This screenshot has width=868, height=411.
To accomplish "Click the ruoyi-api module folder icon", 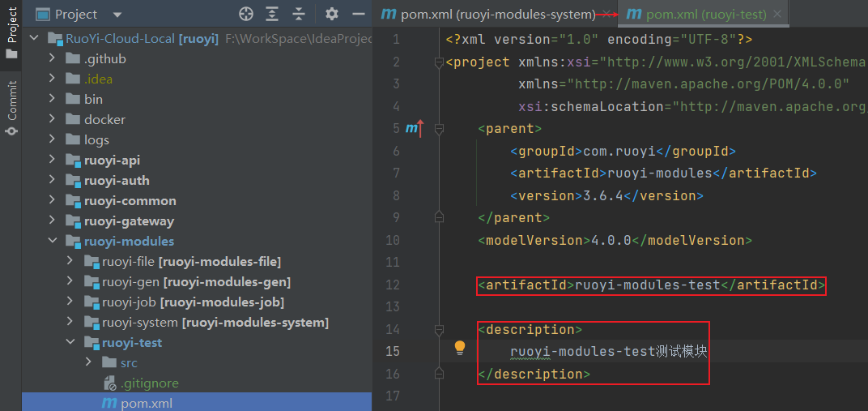I will [73, 160].
